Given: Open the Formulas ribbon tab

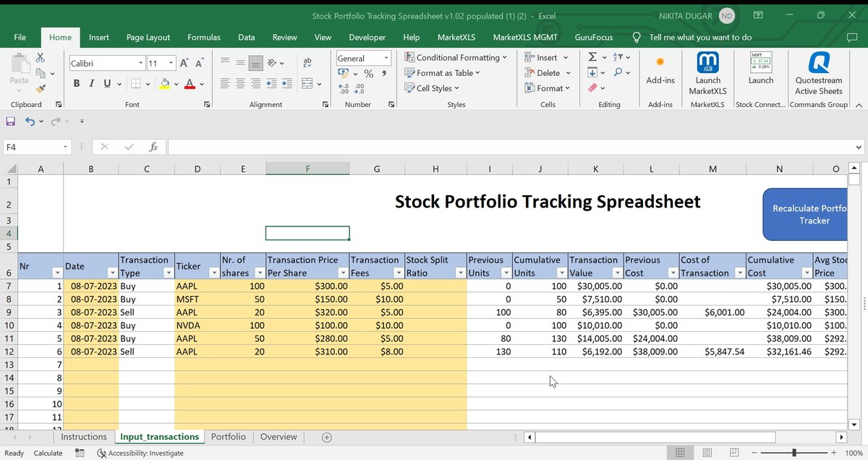Looking at the screenshot, I should [x=203, y=37].
